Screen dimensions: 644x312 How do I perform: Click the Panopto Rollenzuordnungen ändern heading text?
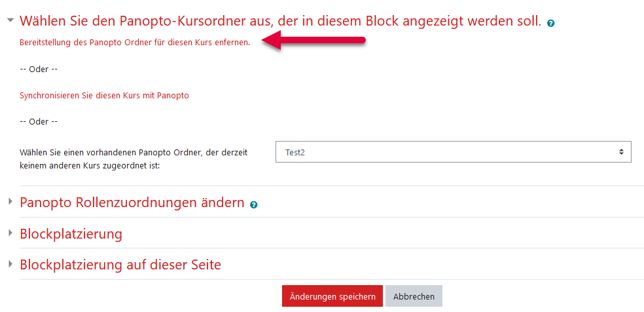132,203
